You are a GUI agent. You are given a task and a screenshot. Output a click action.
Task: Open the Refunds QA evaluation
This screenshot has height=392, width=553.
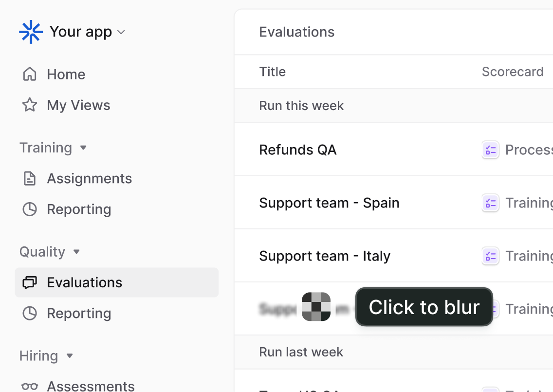(297, 150)
